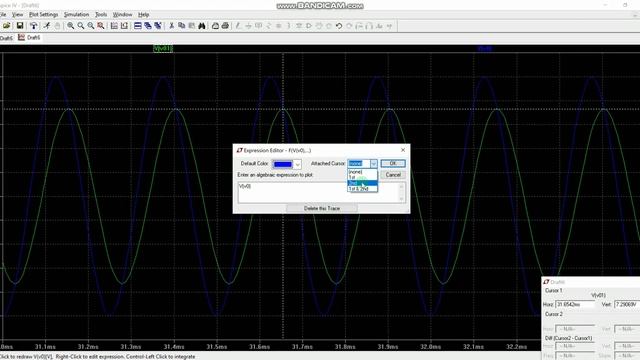Open Print Setup toolbar icon
640x360 pixels.
coord(215,26)
